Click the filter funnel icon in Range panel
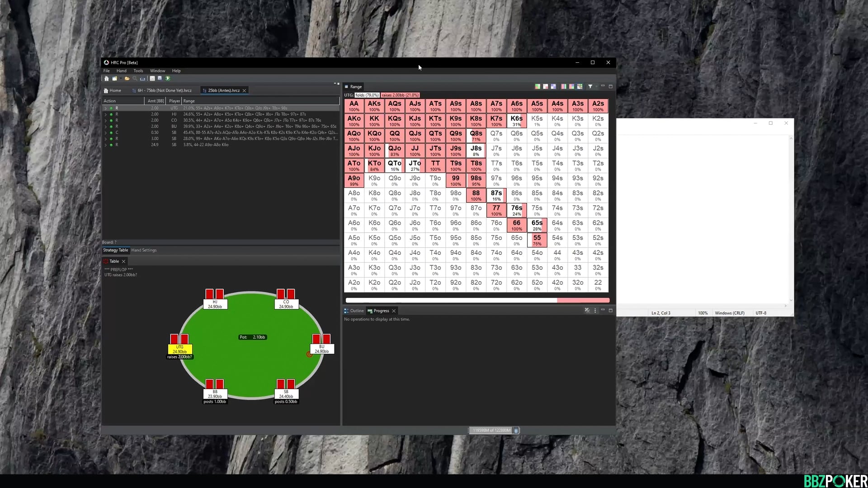Screen dimensions: 868x488 click(590, 86)
